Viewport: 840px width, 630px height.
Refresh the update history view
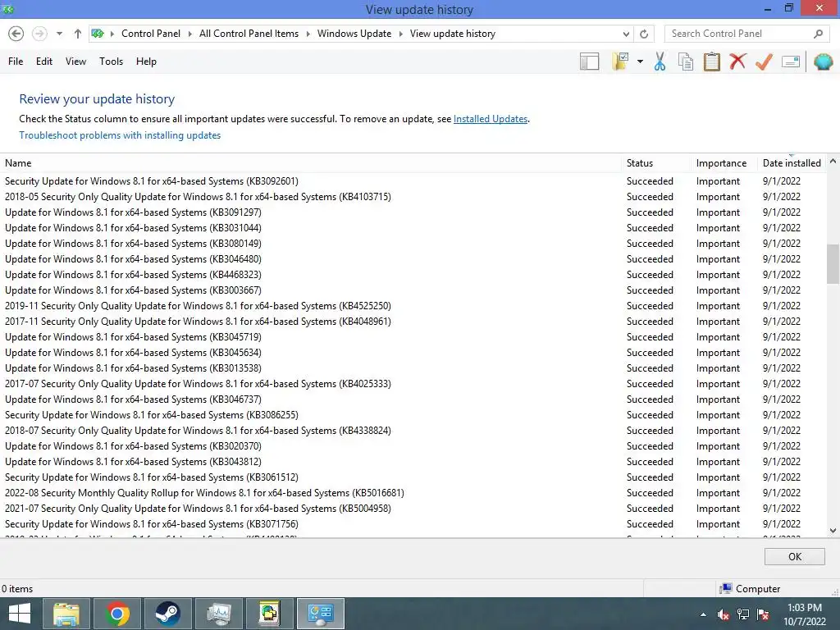tap(644, 34)
